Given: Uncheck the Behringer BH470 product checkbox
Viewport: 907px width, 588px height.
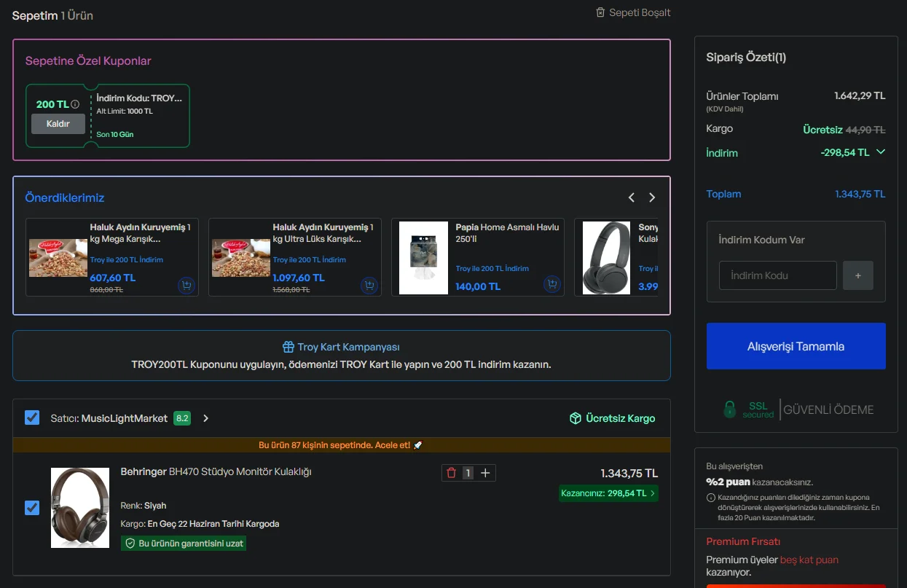Looking at the screenshot, I should 32,507.
